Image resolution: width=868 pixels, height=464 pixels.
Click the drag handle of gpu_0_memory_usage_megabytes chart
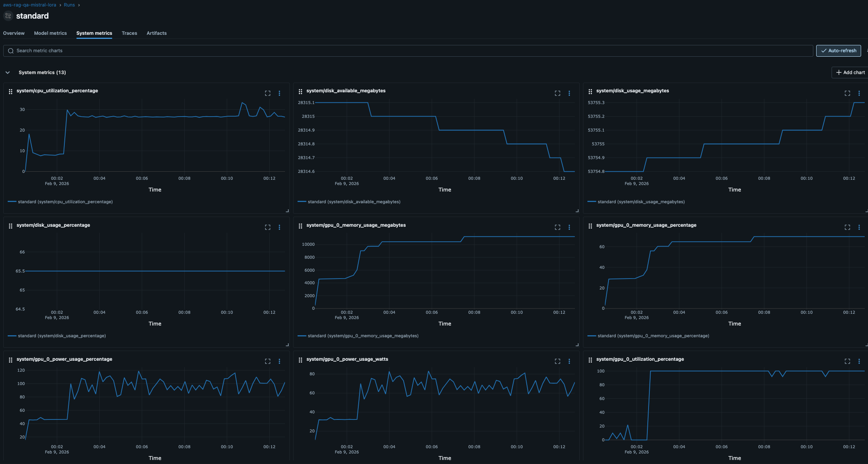(300, 227)
